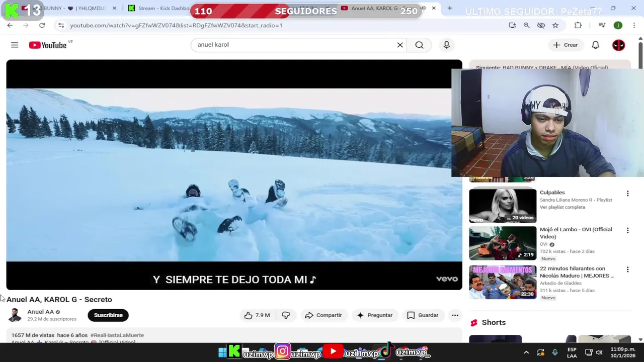Share the video with Compartir
644x362 pixels.
coord(324,315)
